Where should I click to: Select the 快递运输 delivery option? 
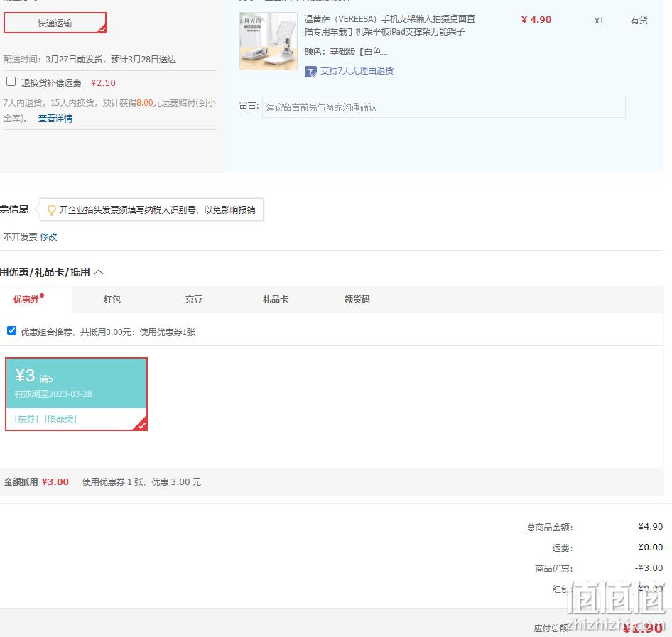click(55, 23)
